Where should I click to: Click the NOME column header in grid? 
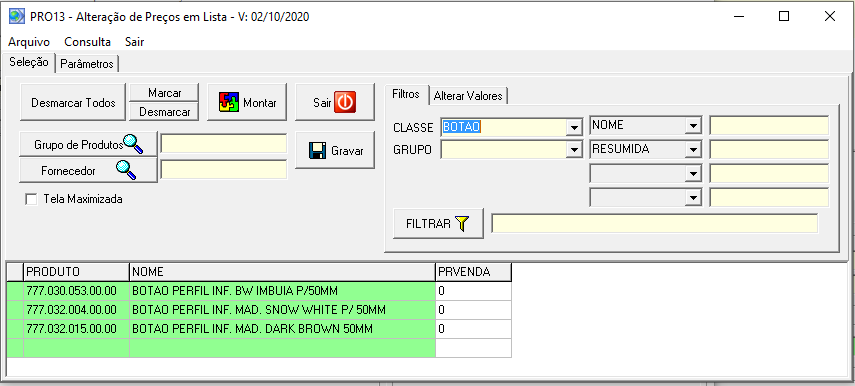[x=282, y=272]
